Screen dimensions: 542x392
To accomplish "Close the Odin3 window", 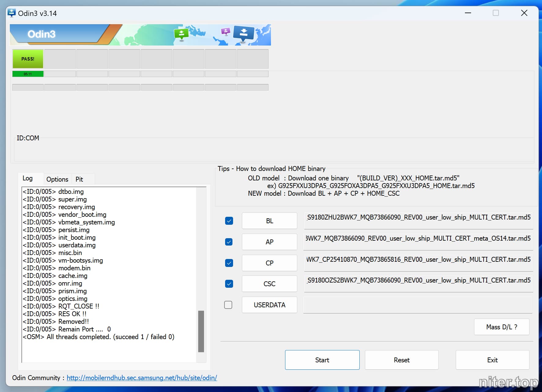I will (524, 13).
